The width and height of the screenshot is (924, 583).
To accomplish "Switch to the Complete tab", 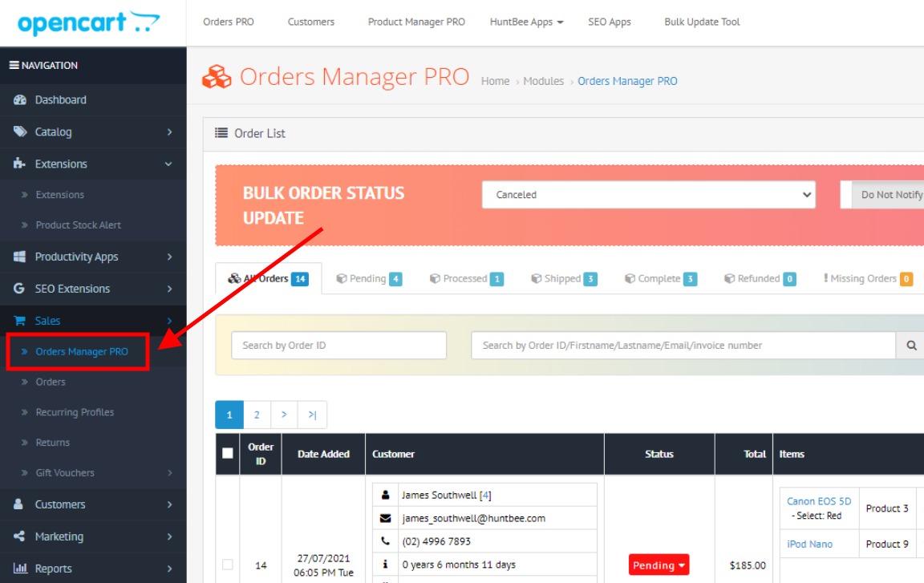I will [661, 278].
